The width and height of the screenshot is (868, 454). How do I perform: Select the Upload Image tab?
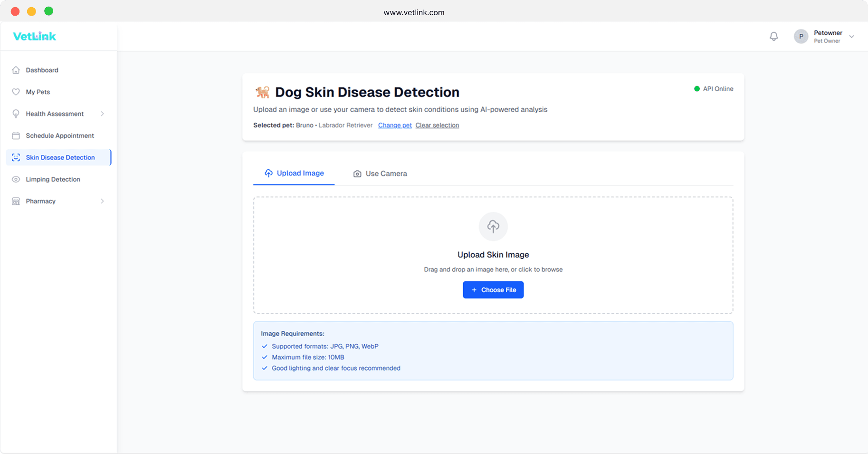point(294,173)
